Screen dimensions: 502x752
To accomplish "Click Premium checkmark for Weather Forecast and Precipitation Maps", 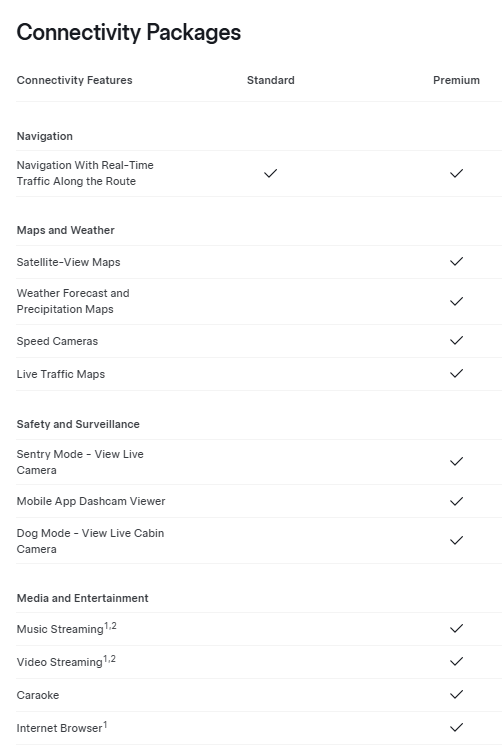I will 456,301.
